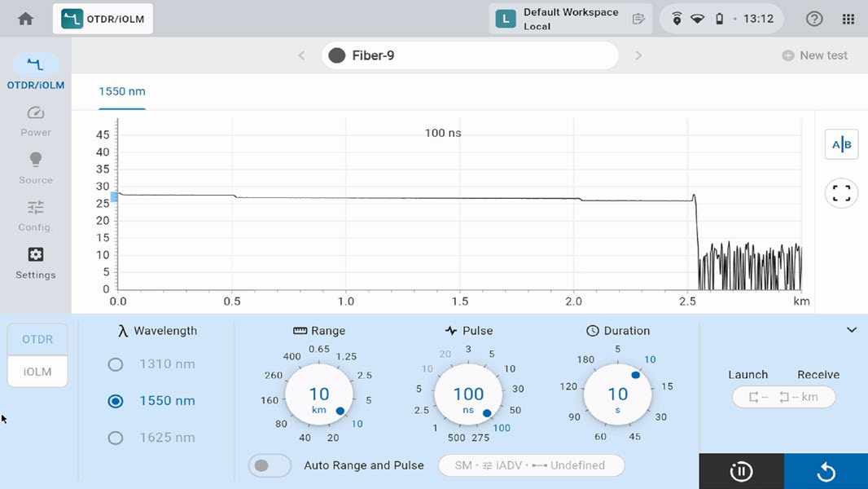Set the Pulse dial to 50
This screenshot has height=489, width=868.
coord(515,411)
